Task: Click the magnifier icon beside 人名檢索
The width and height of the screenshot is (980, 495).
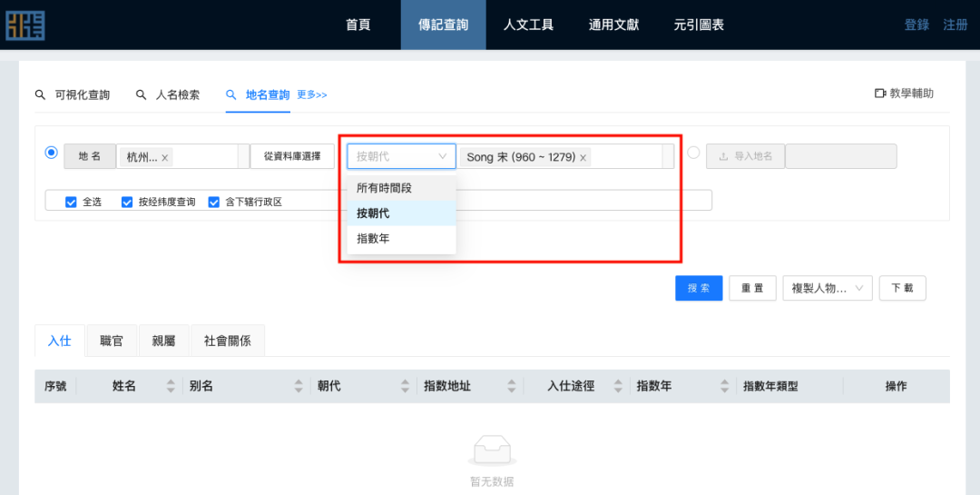Action: 142,94
